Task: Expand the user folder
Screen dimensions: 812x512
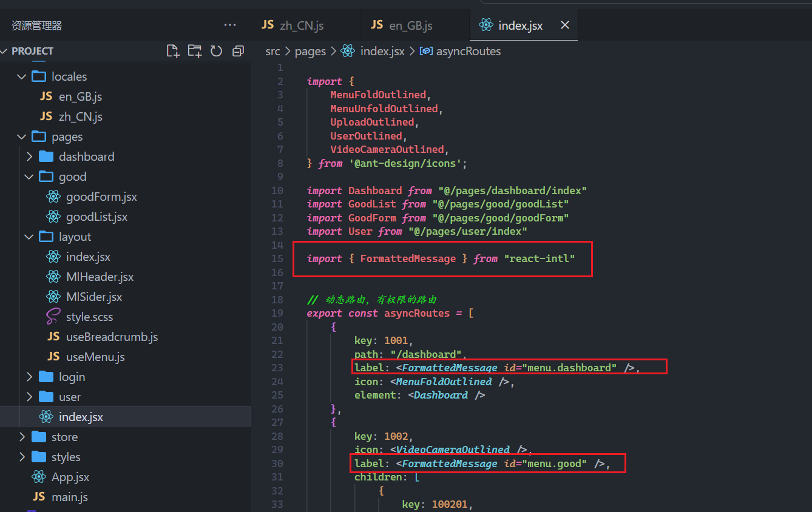Action: point(29,397)
